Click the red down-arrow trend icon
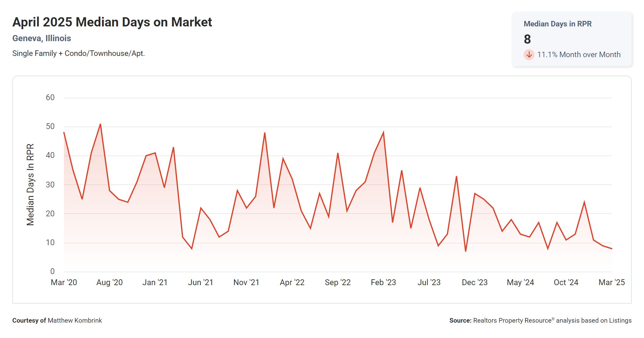Screen dimensions: 644x338 (529, 55)
